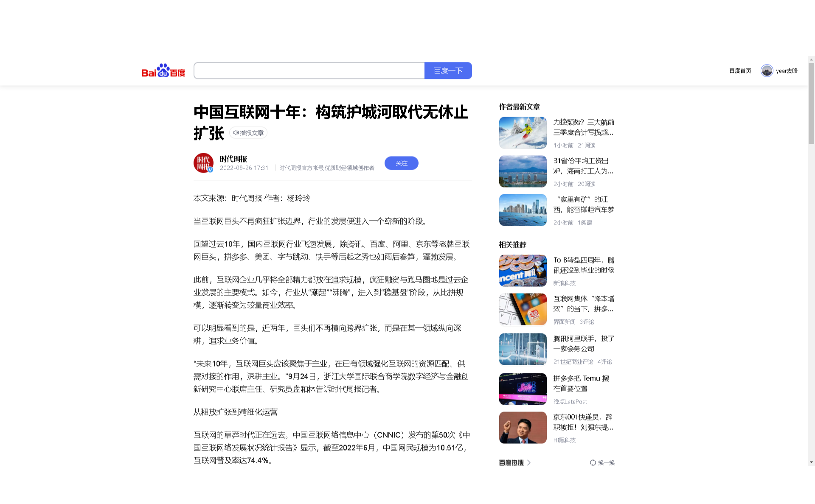Open article 京东001快递员，辞职被拒
The height and width of the screenshot is (504, 815).
(584, 422)
